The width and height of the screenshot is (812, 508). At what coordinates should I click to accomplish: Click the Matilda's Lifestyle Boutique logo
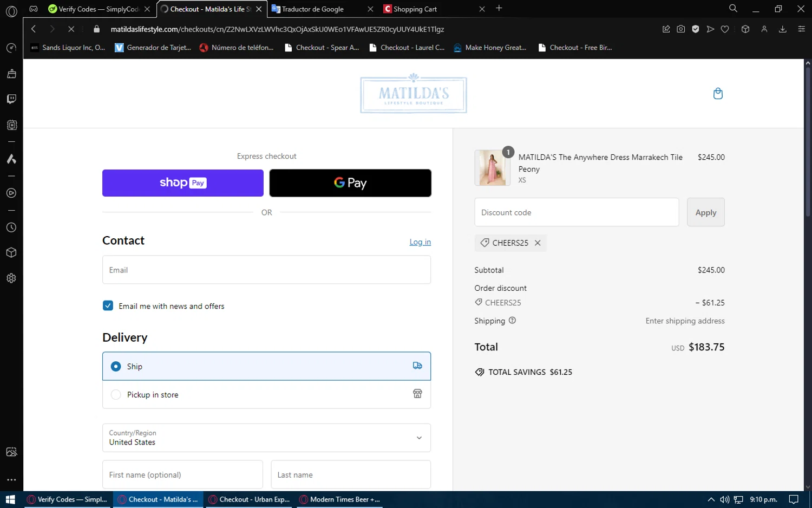(x=414, y=94)
